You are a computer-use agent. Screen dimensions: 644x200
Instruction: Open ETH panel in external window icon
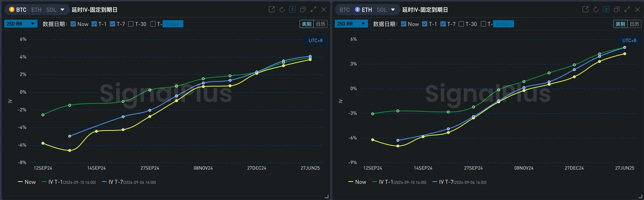click(585, 9)
